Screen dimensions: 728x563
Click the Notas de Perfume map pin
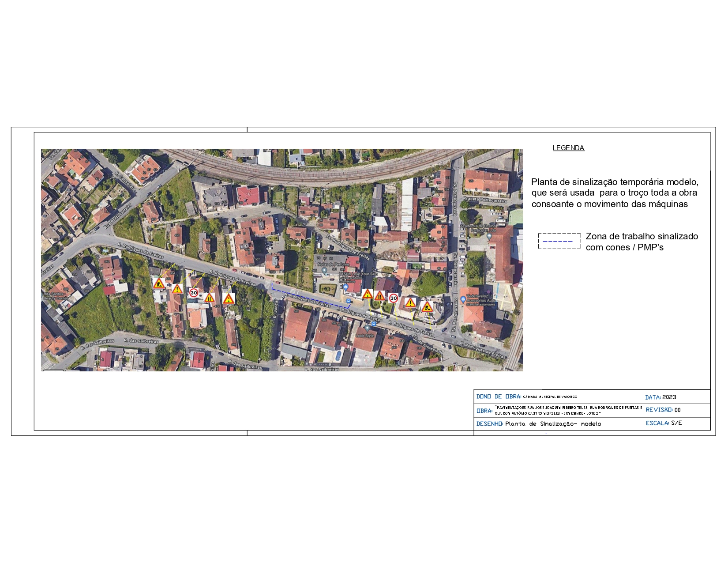pos(324,270)
